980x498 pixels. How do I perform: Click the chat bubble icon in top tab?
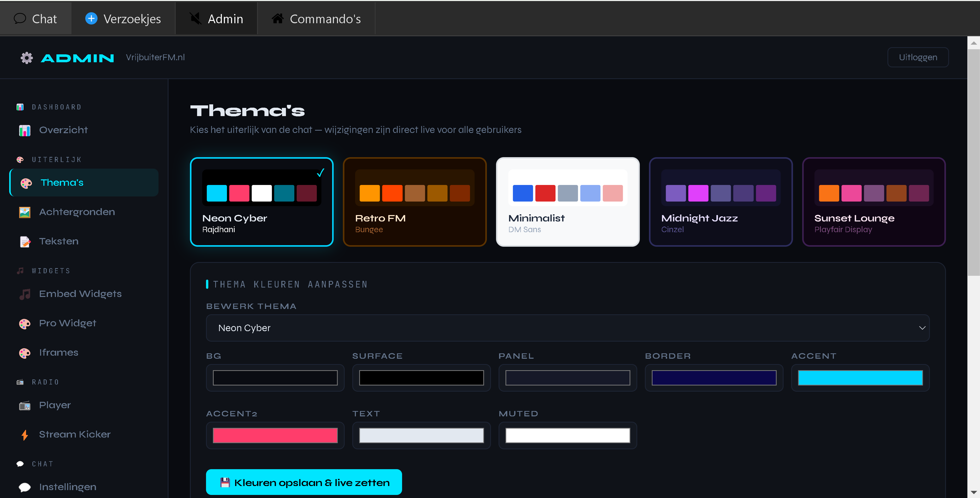[x=20, y=18]
